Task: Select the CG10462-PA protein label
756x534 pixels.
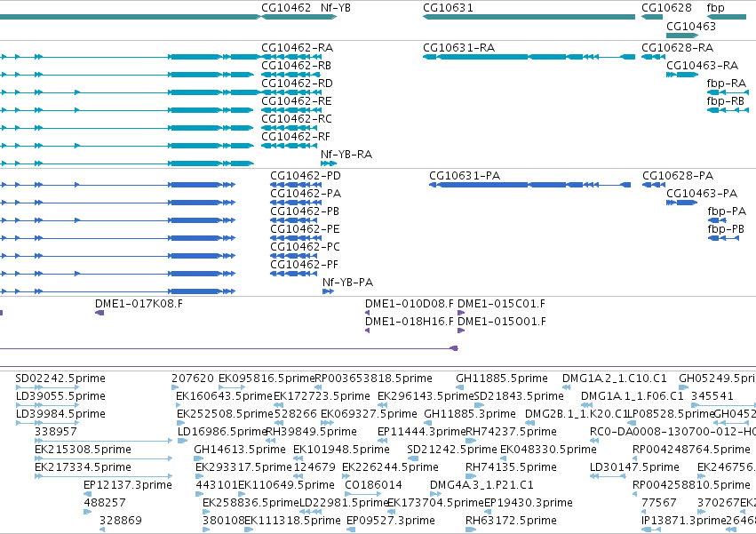Action: [306, 194]
